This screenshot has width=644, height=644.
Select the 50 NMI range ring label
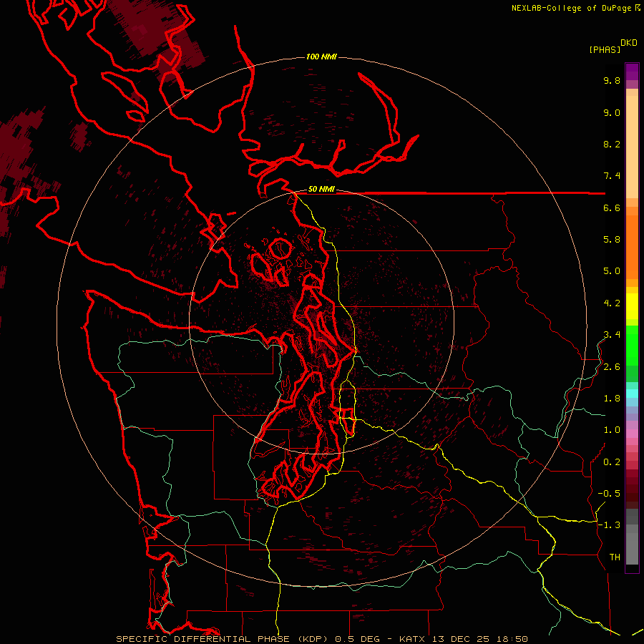coord(321,189)
